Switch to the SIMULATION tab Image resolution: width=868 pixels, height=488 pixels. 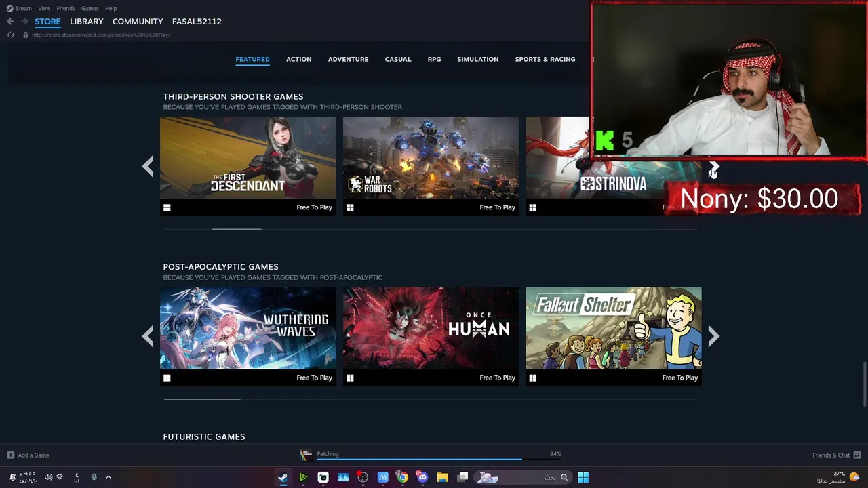(x=477, y=59)
